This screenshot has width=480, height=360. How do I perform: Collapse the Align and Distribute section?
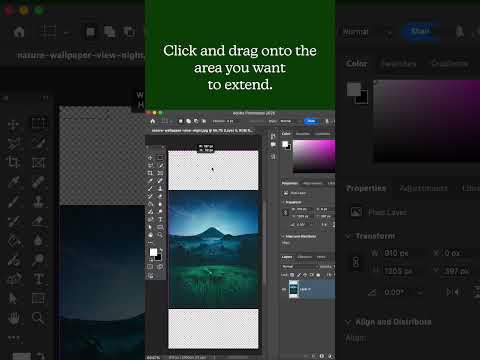coord(348,322)
